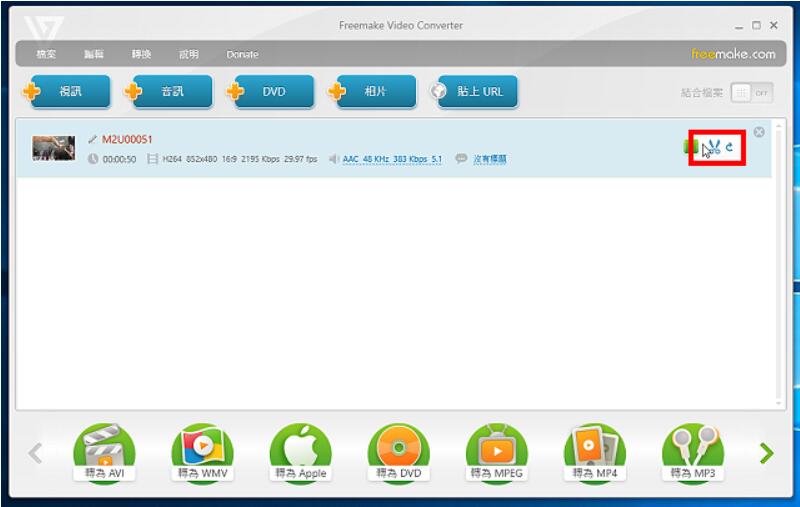Screen dimensions: 800x507
Task: Add a DVD source button
Action: point(270,92)
